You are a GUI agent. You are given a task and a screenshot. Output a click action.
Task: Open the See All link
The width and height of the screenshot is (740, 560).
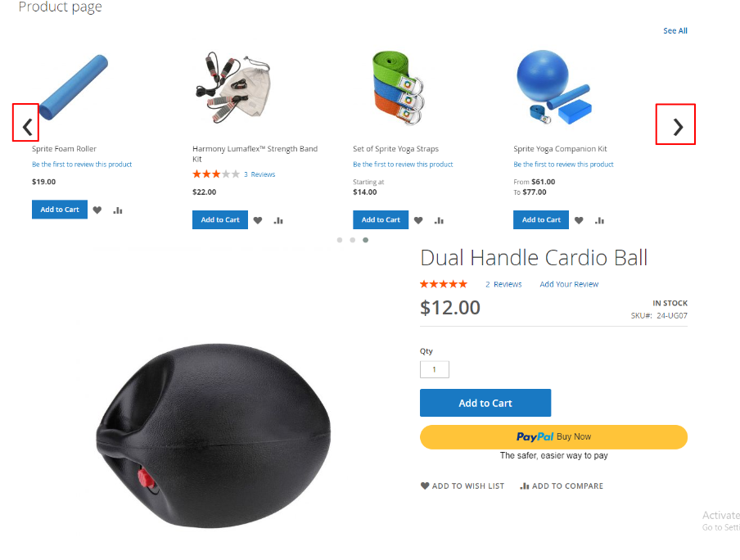pos(675,30)
